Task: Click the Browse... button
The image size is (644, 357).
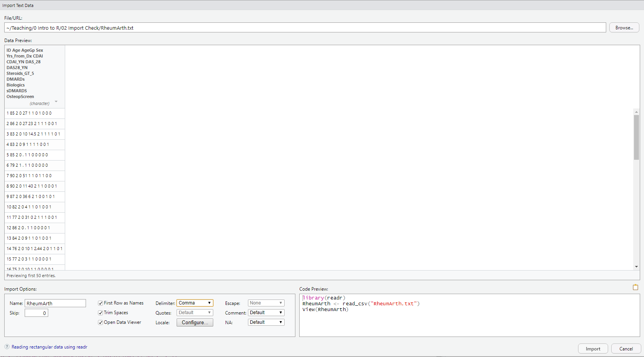Action: click(624, 28)
